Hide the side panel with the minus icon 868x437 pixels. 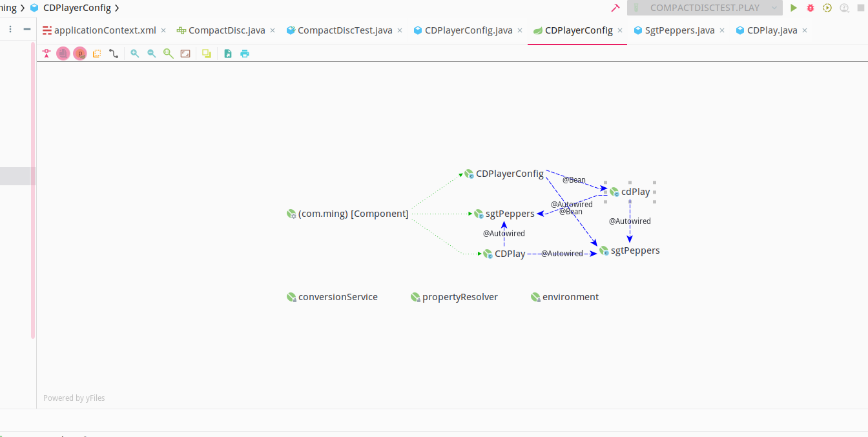27,29
